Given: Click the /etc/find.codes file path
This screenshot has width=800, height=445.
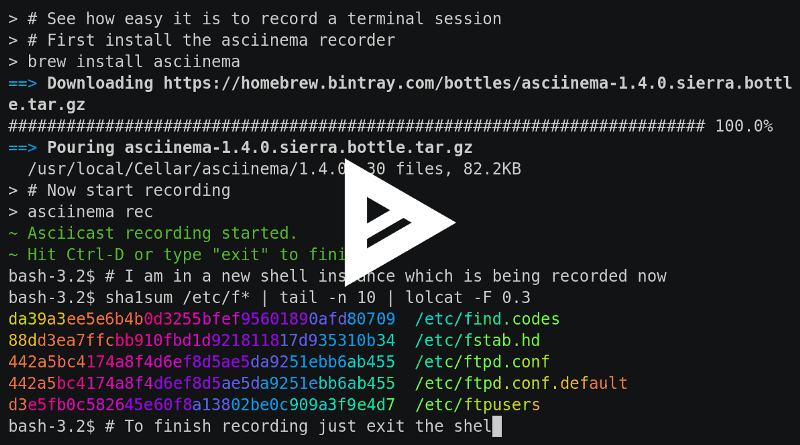Looking at the screenshot, I should pos(487,319).
